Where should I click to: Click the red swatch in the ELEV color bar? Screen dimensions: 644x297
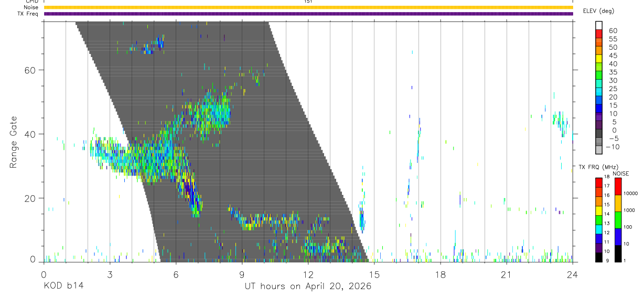tap(599, 34)
